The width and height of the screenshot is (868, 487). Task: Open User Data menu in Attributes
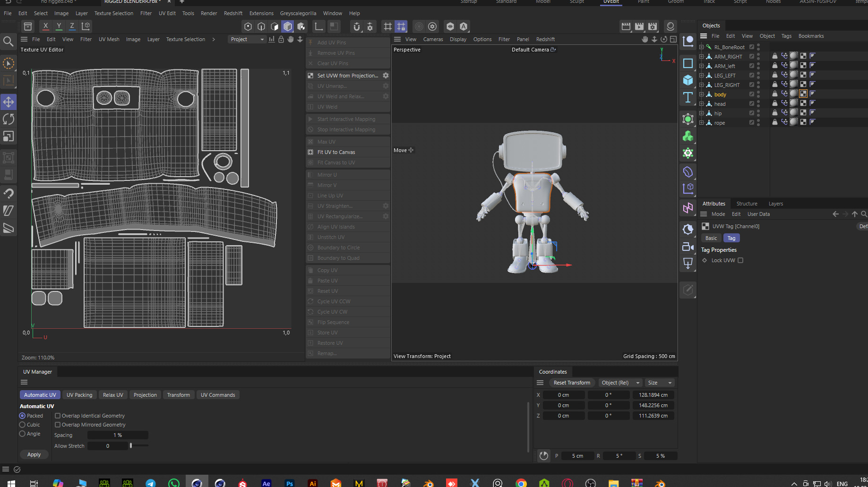click(758, 214)
